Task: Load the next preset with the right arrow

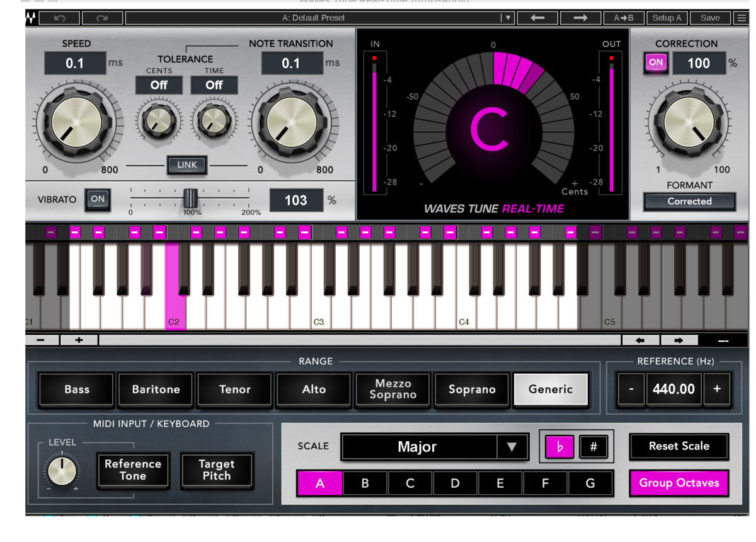Action: [580, 18]
